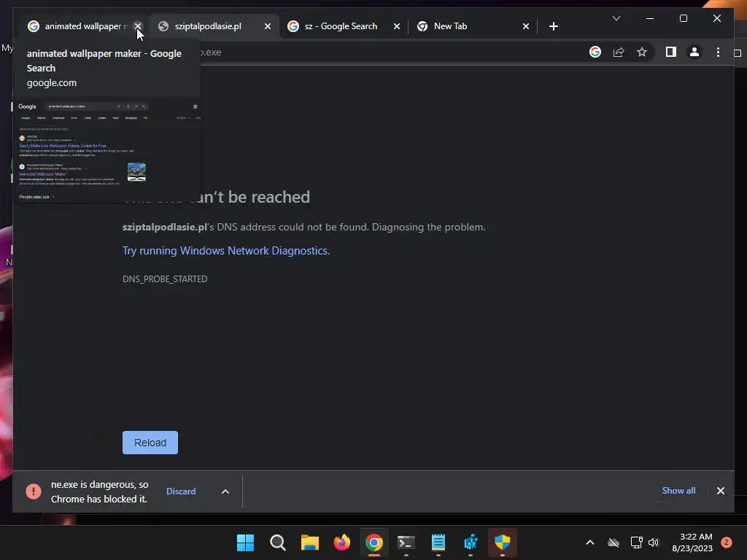The image size is (747, 560).
Task: Discard the blocked ne.exe download
Action: tap(181, 491)
